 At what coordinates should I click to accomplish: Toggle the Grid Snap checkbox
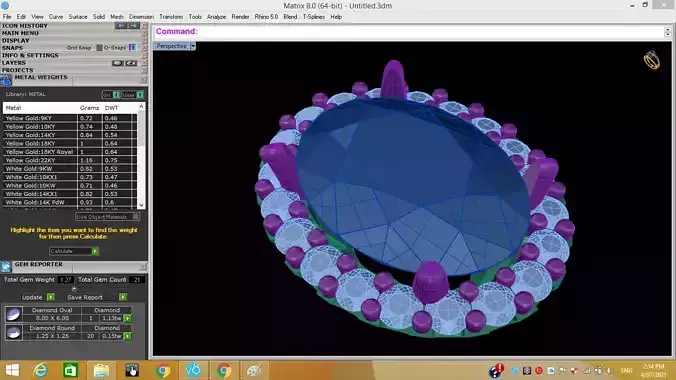click(99, 48)
